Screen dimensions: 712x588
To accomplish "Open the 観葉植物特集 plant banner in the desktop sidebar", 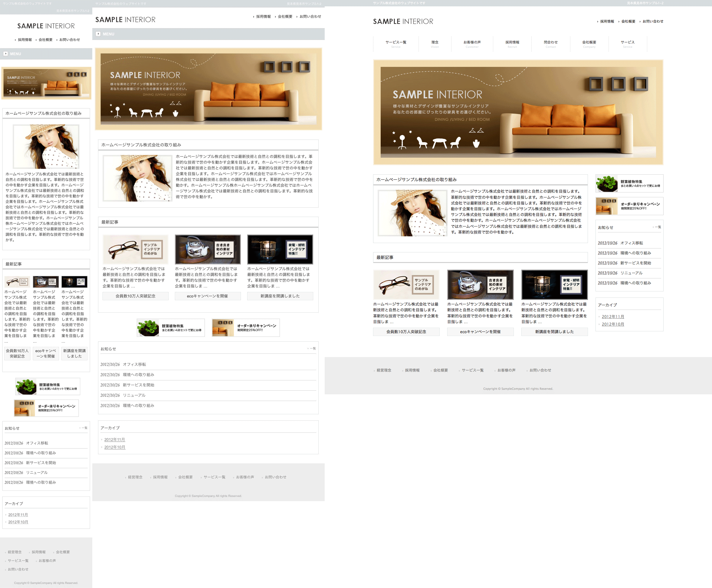I will (x=629, y=184).
